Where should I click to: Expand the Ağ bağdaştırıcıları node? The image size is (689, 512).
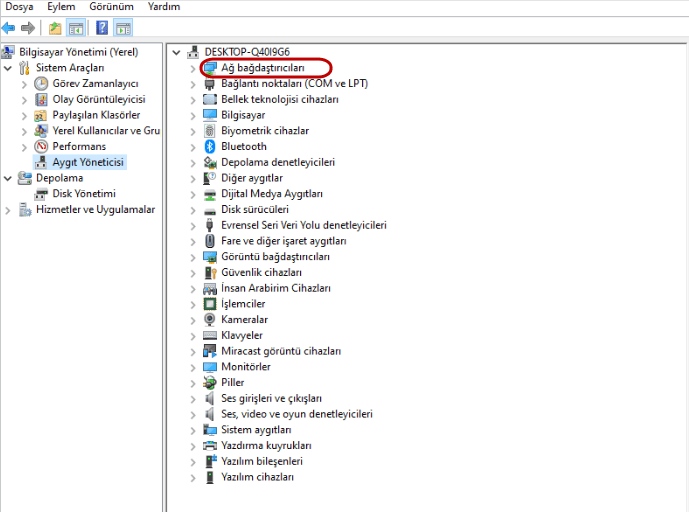(x=193, y=68)
